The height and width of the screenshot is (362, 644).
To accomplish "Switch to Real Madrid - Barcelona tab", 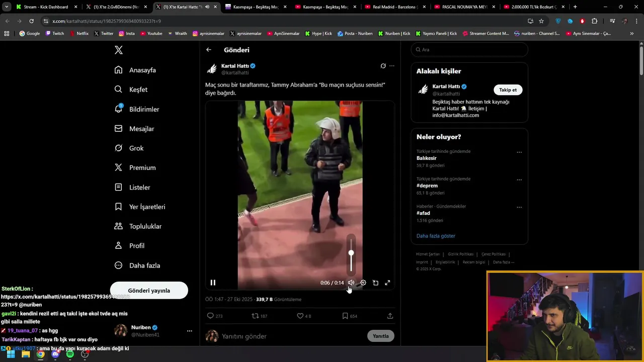I will point(394,7).
